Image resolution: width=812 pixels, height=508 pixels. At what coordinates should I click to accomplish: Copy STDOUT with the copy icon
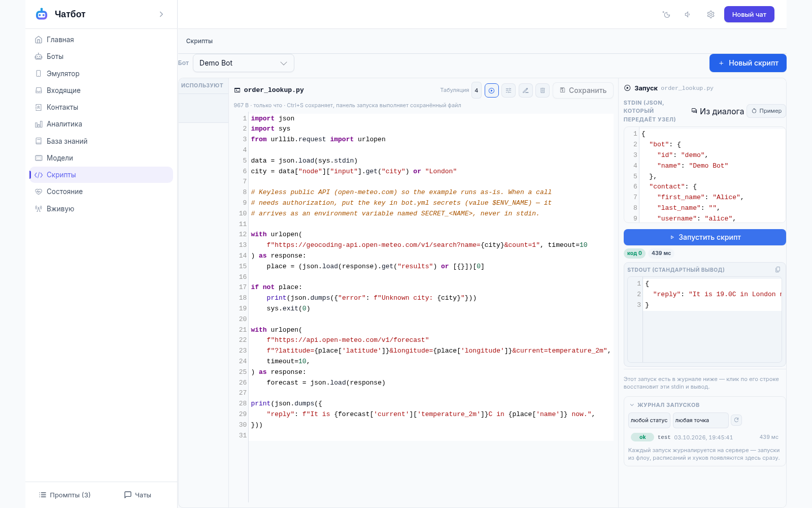click(777, 270)
